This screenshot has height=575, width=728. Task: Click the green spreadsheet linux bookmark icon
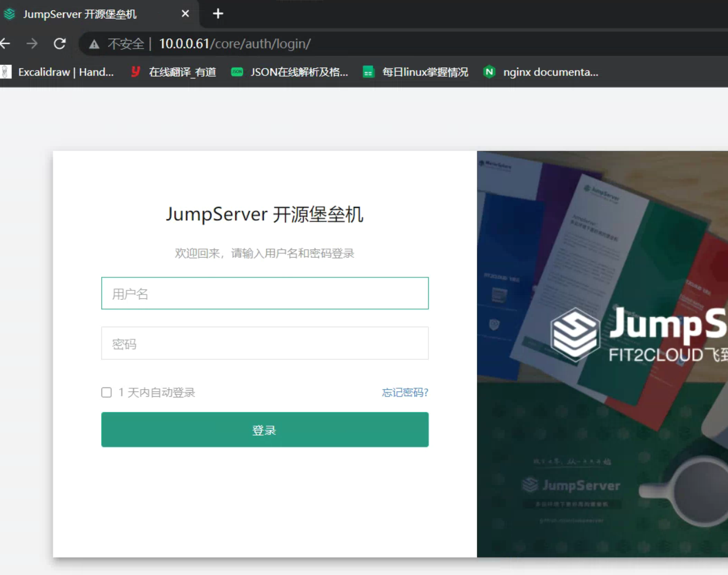point(368,72)
